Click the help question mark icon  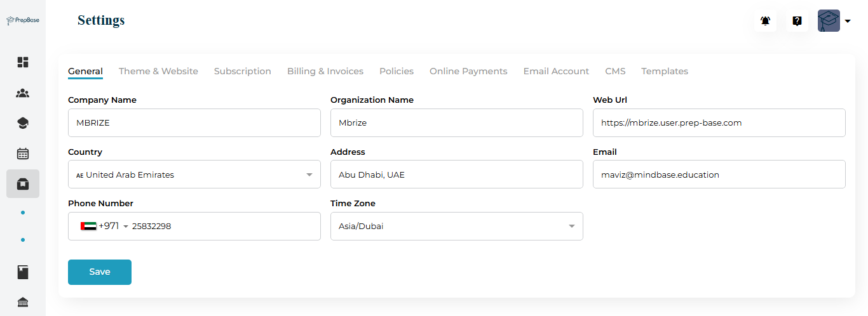[x=797, y=21]
